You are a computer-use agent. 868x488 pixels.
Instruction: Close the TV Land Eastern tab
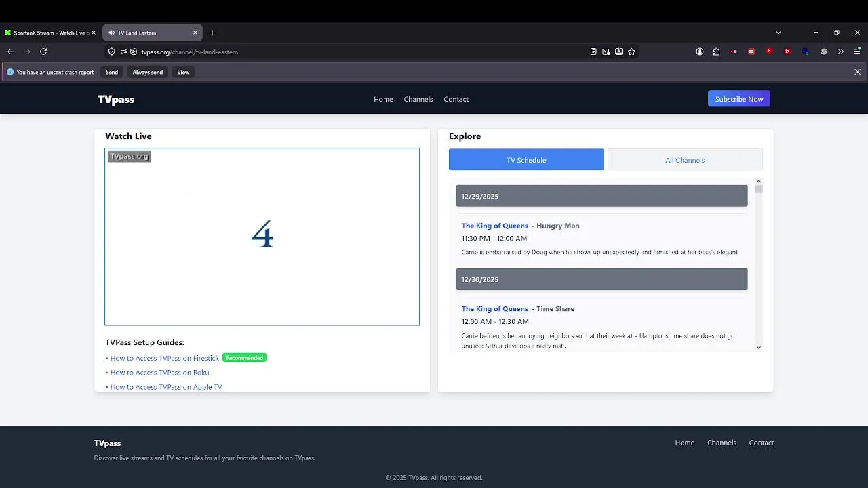click(x=195, y=33)
